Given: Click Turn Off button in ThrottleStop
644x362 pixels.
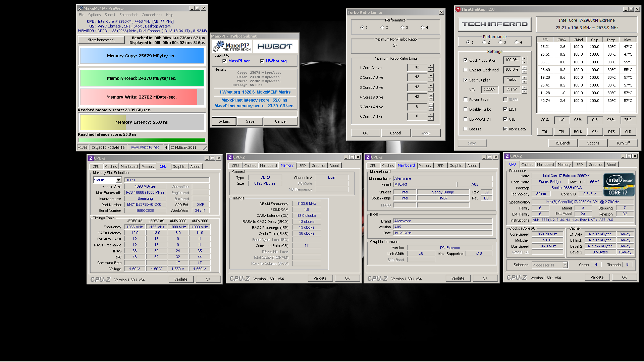Looking at the screenshot, I should click(623, 143).
